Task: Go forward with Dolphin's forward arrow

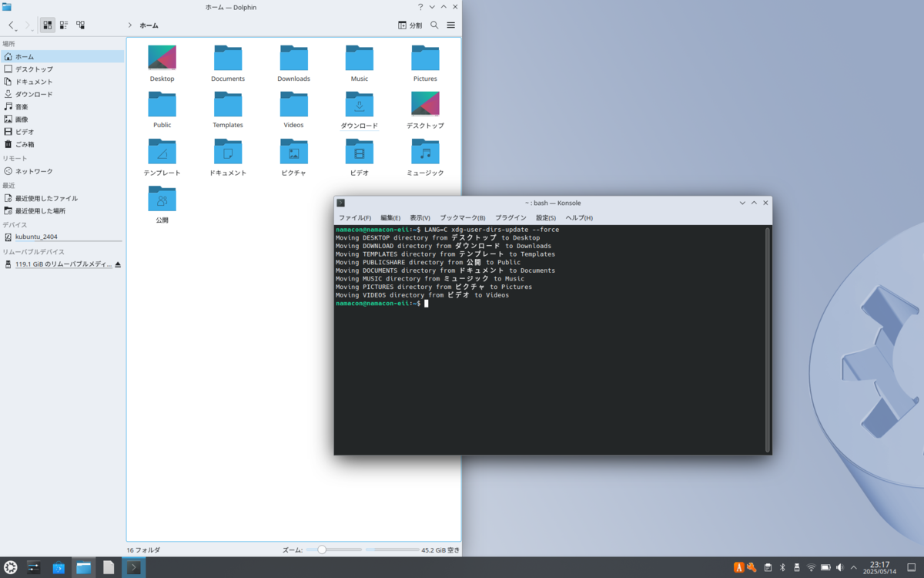Action: click(28, 25)
